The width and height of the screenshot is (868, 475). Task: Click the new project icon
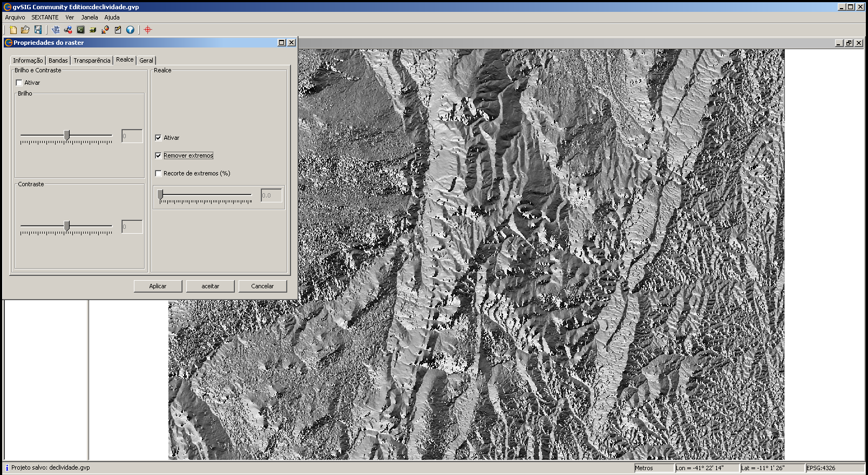coord(13,30)
